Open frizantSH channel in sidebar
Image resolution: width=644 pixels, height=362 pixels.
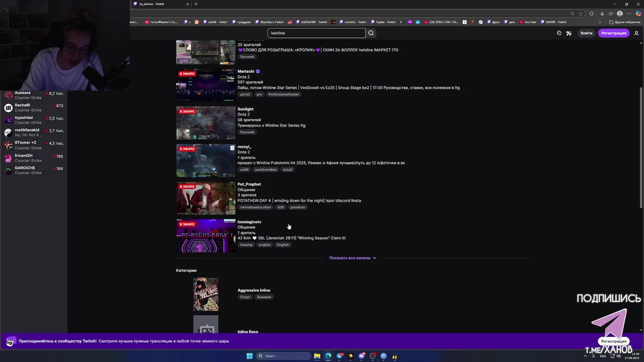[34, 158]
